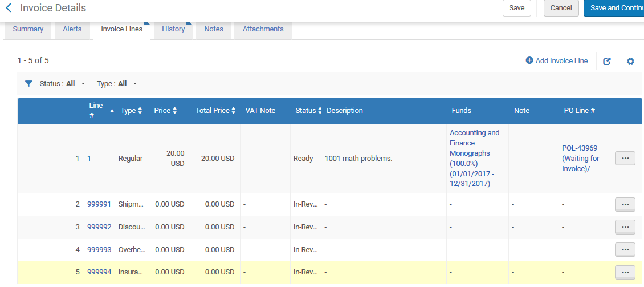Screen dimensions: 644x287
Task: Open the History tab
Action: (x=173, y=29)
